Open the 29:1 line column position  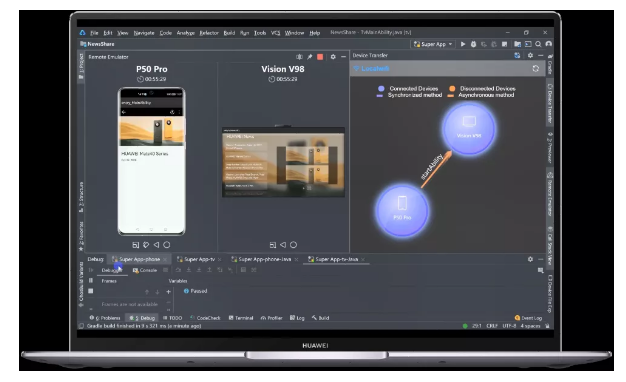[x=476, y=326]
